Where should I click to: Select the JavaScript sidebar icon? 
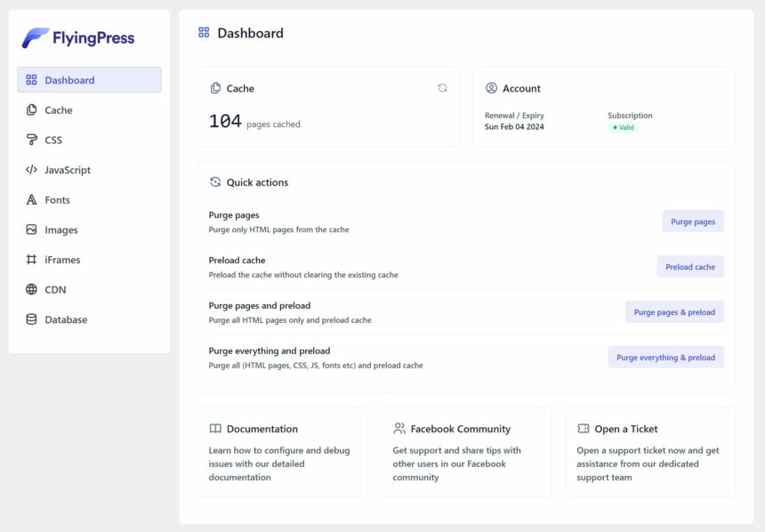pyautogui.click(x=32, y=170)
